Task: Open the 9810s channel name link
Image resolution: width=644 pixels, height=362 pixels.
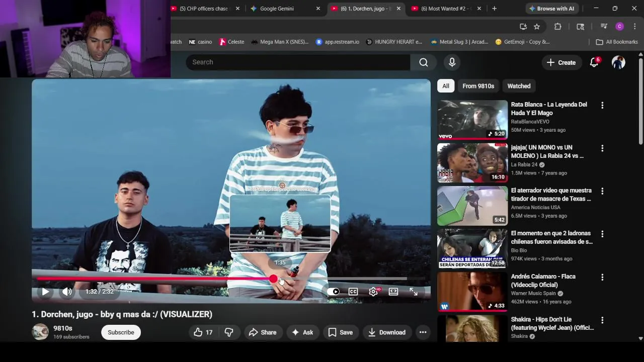Action: coord(63,328)
